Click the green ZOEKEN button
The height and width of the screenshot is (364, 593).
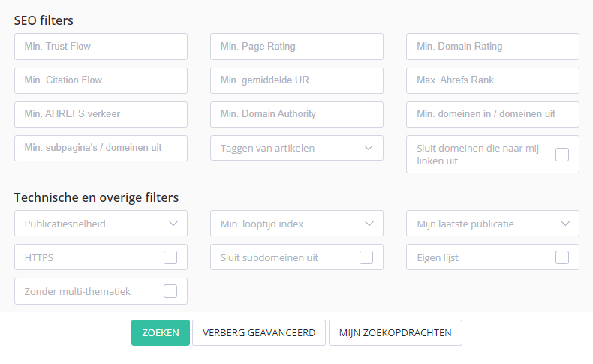[x=161, y=332]
